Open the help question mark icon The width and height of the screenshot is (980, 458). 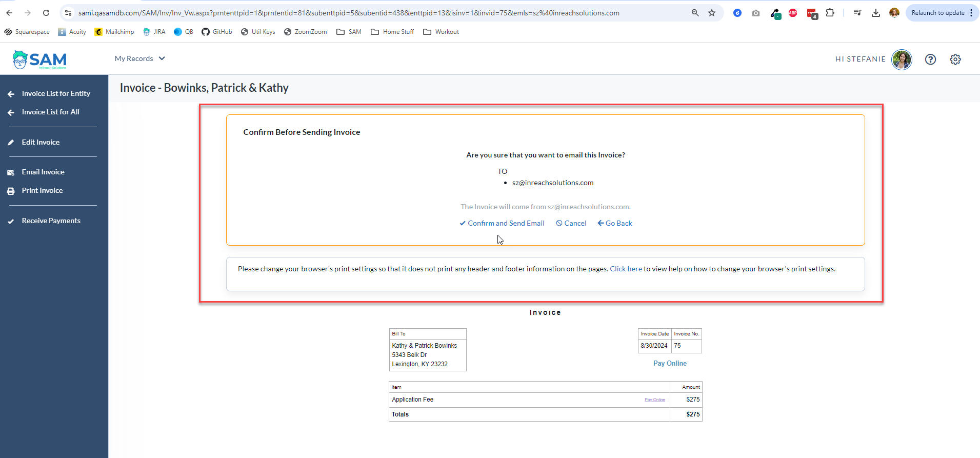tap(930, 59)
